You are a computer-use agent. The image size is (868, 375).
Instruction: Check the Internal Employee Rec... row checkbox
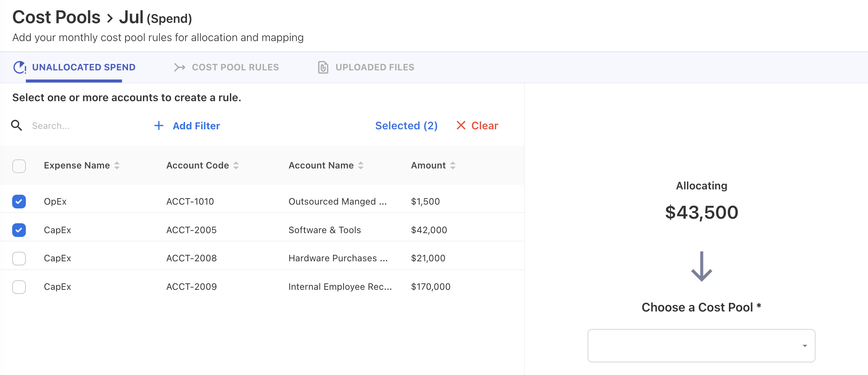[x=19, y=287]
